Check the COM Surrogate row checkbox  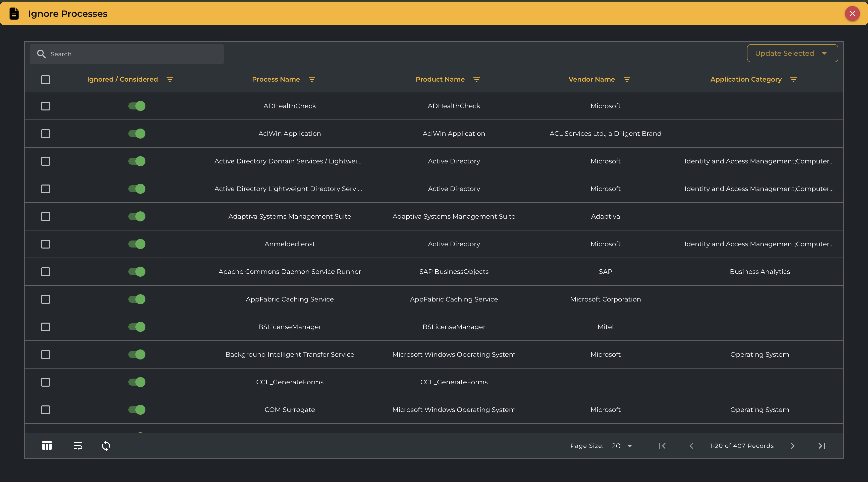pos(45,410)
